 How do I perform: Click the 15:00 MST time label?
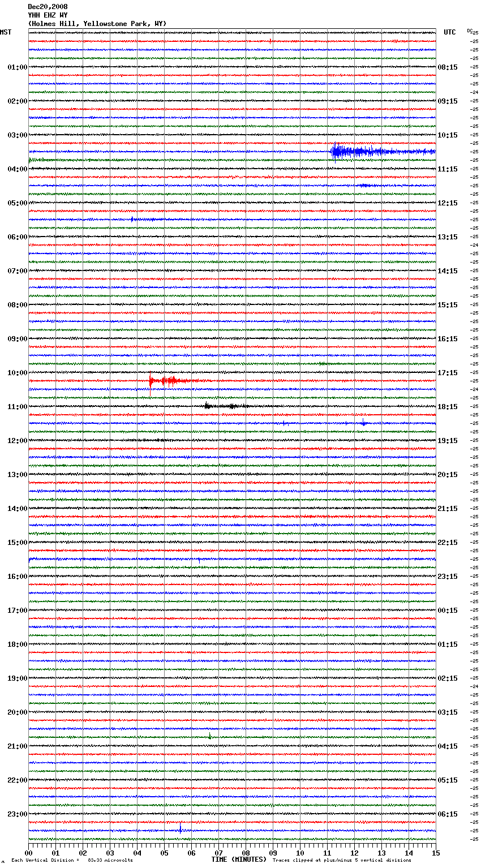18,543
